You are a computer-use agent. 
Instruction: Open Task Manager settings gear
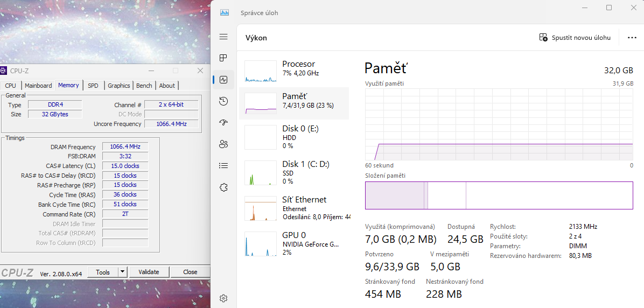pyautogui.click(x=223, y=298)
